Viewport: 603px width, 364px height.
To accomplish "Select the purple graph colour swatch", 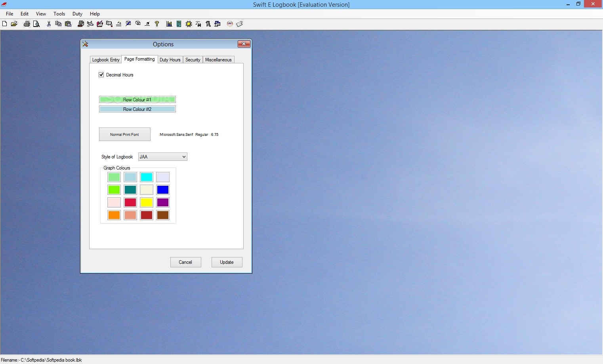I will [x=163, y=202].
